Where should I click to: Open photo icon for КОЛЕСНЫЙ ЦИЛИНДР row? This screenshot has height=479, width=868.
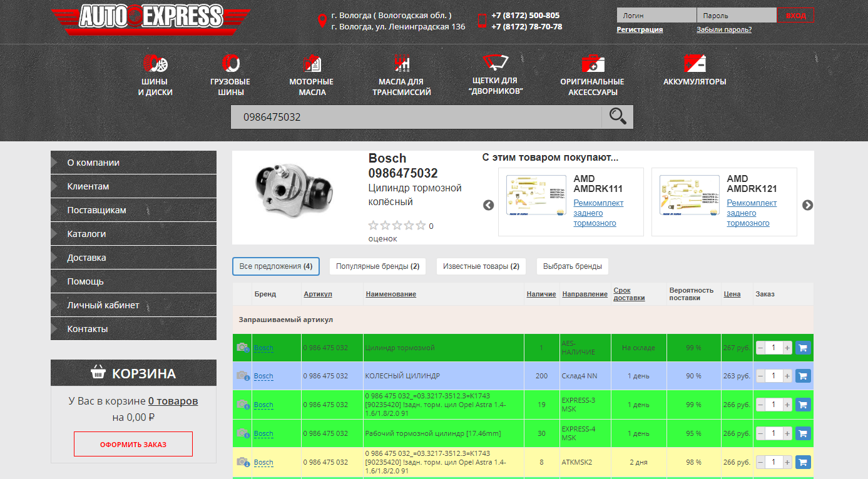tap(243, 376)
